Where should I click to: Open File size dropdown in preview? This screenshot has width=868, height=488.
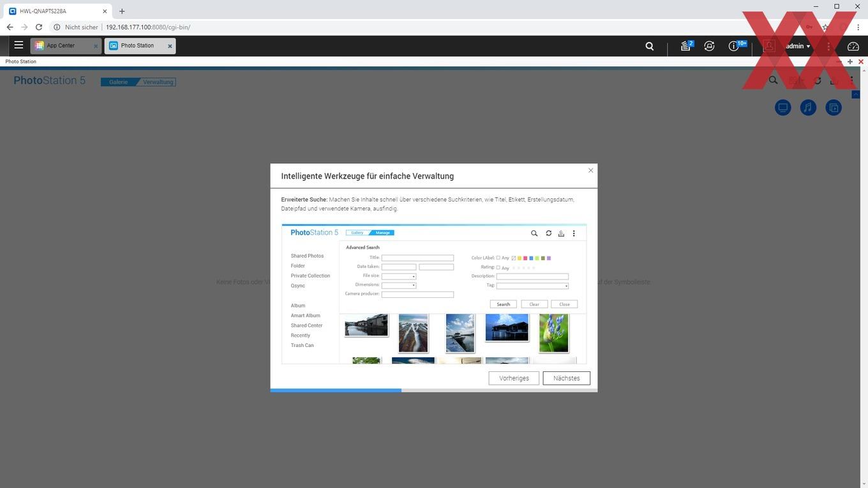click(399, 276)
